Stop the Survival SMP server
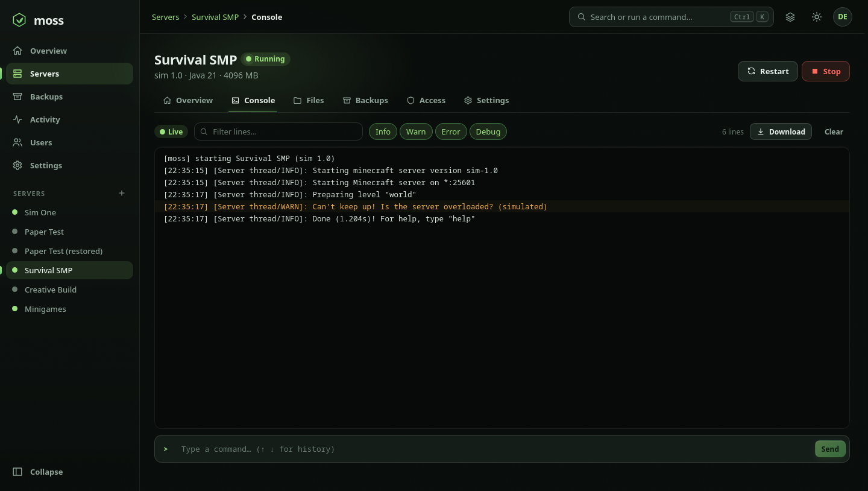This screenshot has height=491, width=868. coord(826,71)
